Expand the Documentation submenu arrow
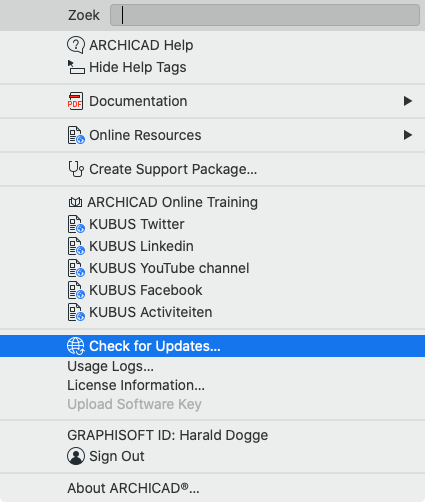Image resolution: width=425 pixels, height=502 pixels. [x=408, y=101]
